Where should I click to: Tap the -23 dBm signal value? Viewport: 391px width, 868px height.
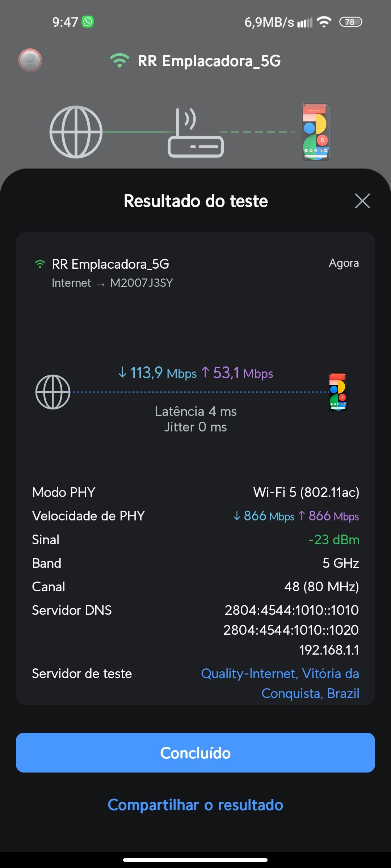point(334,540)
